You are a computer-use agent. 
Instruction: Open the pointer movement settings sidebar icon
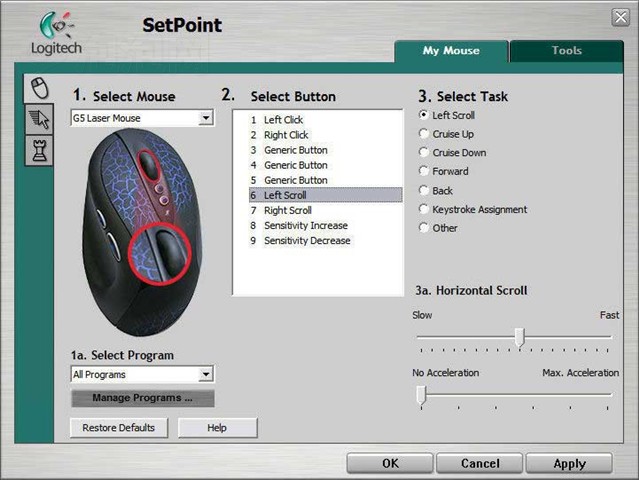[39, 119]
